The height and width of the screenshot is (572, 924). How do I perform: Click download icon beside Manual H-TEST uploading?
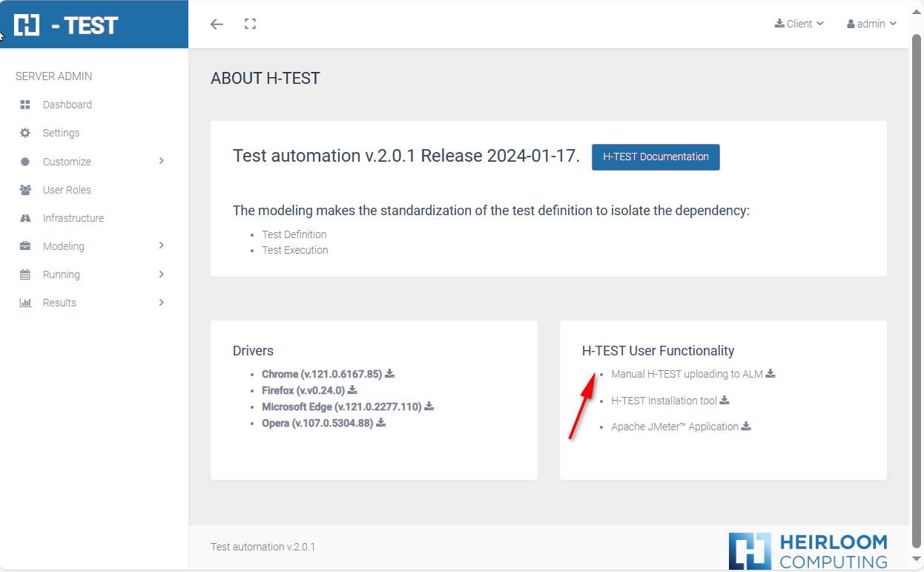coord(770,374)
